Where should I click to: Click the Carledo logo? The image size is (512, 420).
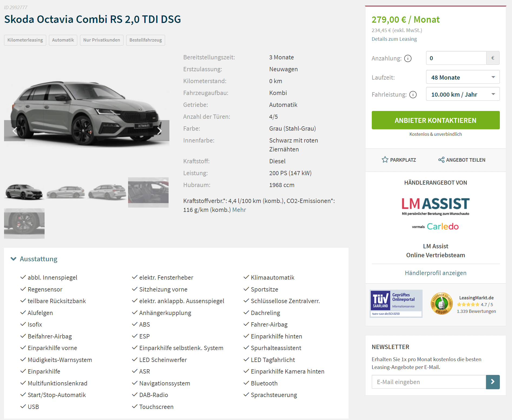443,226
